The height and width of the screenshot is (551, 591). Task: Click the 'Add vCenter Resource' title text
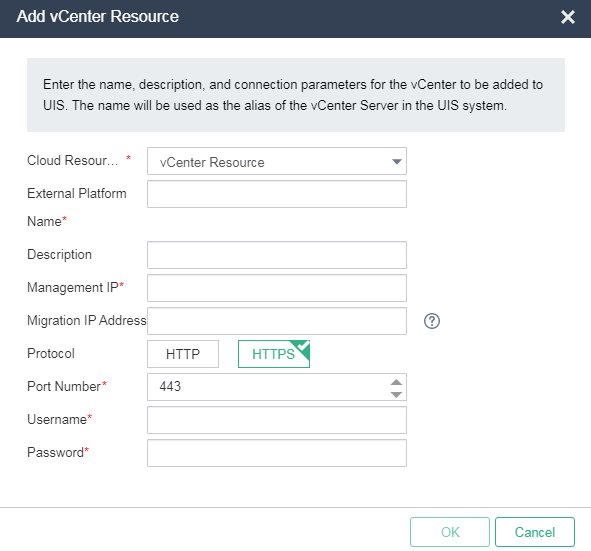pos(98,17)
